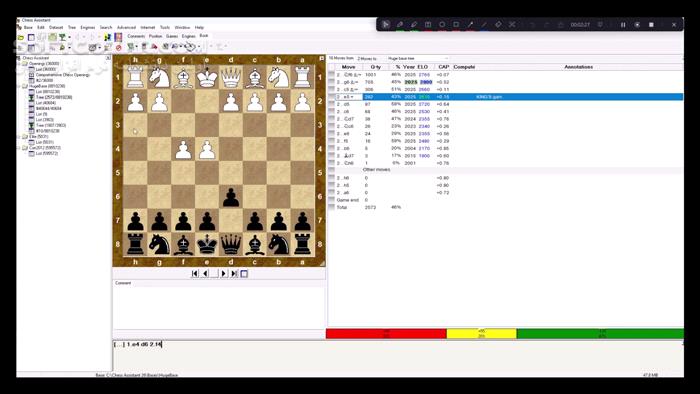Click the blue square icon beside the navigation arrows
The image size is (700, 394).
244,274
